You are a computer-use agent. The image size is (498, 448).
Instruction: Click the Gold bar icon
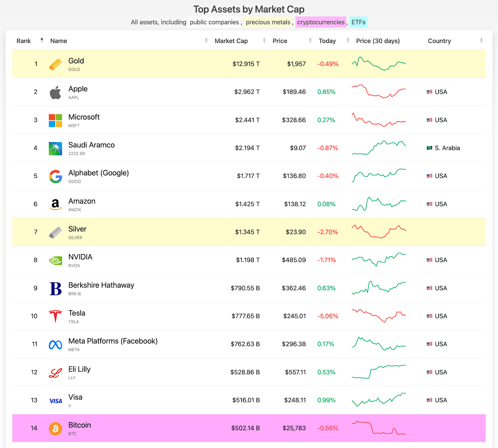(x=55, y=64)
